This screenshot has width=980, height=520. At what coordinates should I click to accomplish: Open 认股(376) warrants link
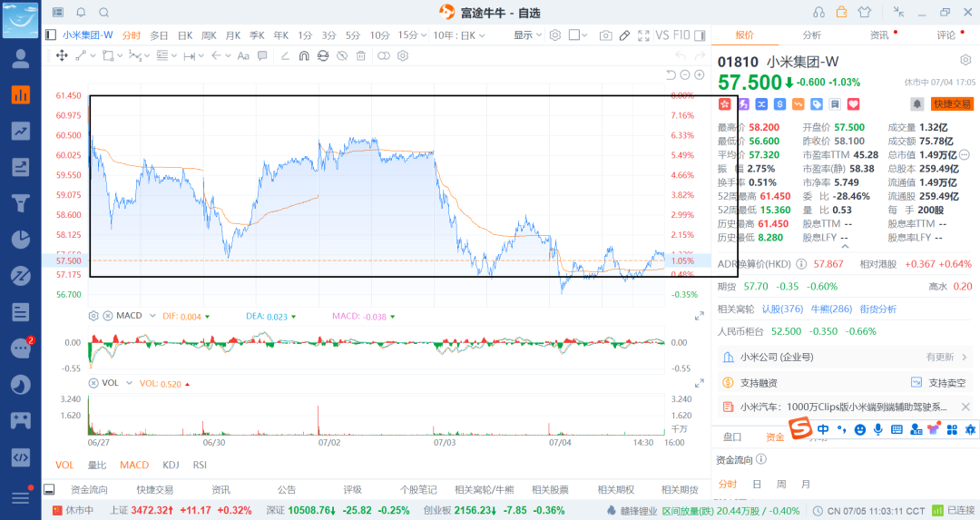point(782,309)
